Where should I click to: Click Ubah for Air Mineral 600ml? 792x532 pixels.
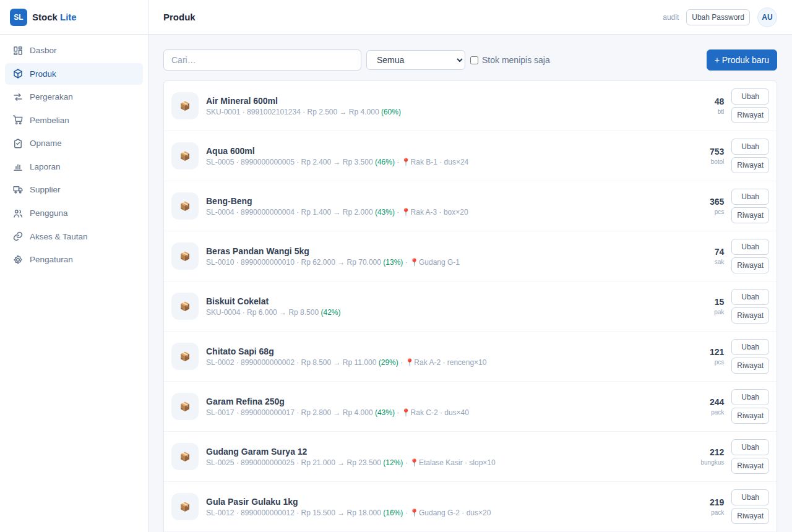tap(750, 97)
